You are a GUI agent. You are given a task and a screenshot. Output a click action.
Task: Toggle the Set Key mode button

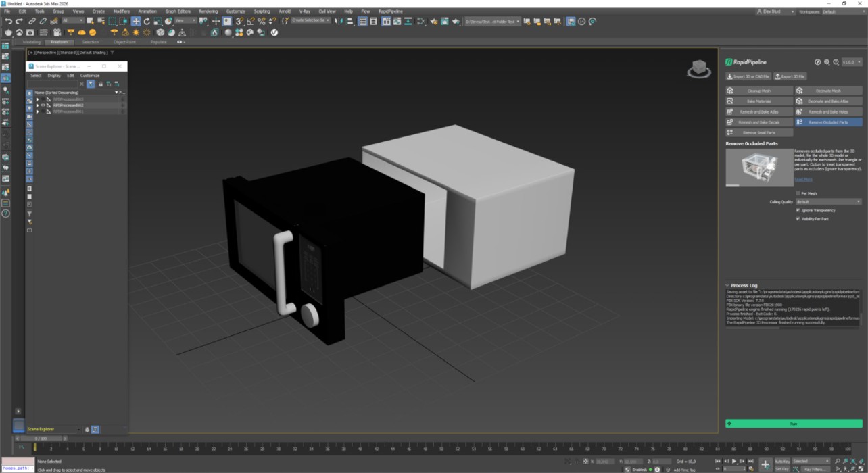[782, 469]
